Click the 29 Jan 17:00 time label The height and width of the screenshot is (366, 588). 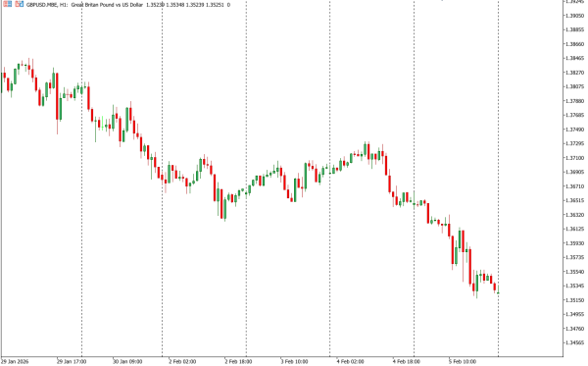tap(72, 362)
